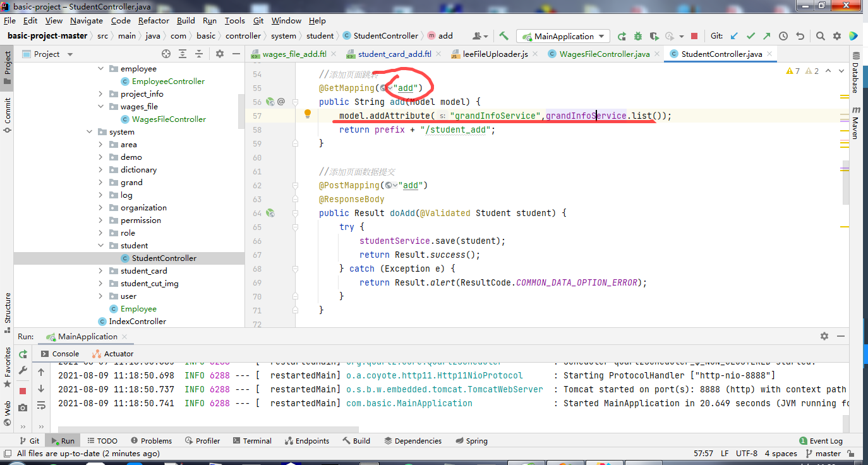
Task: Collapse the employee folder
Action: pyautogui.click(x=101, y=68)
